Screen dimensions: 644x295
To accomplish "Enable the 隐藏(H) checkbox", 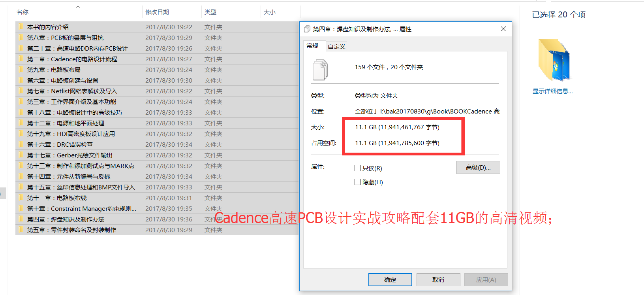I will coord(358,182).
